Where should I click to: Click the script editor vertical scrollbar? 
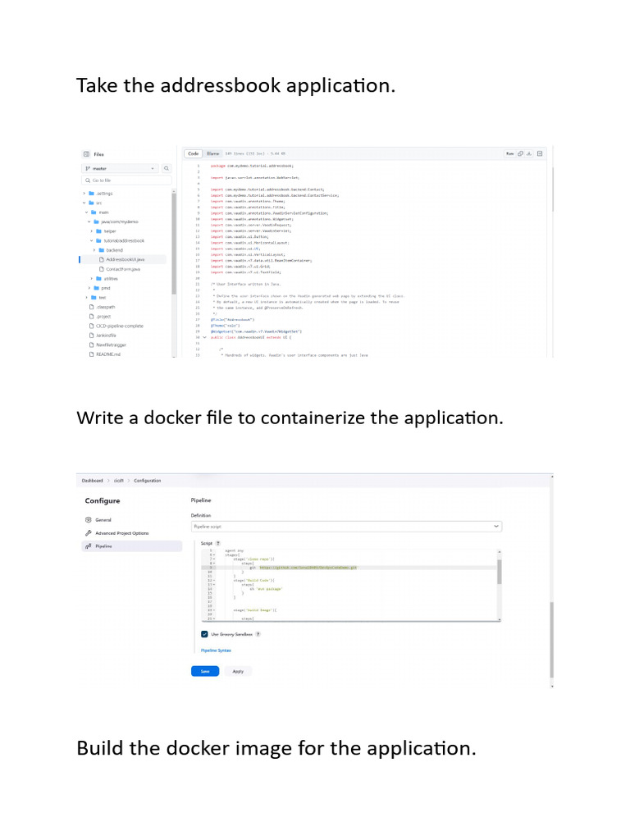click(x=500, y=572)
